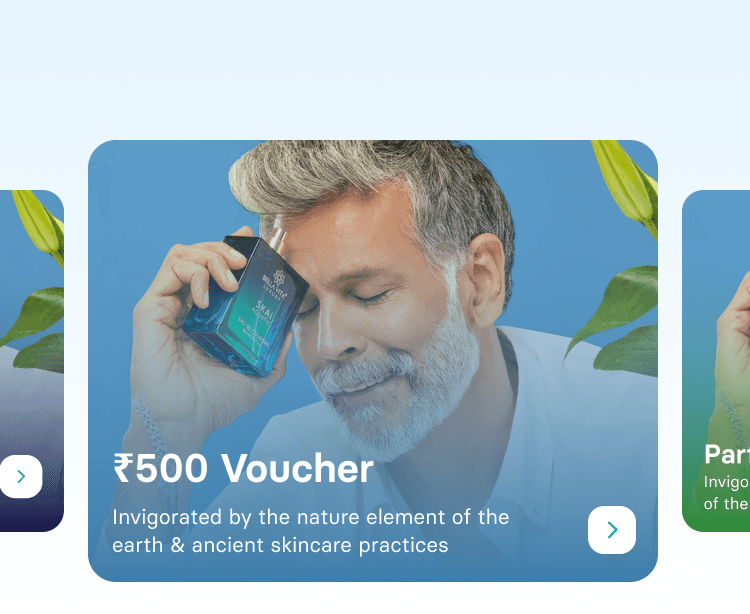
Task: Open the partially visible green card on right
Action: [716, 361]
